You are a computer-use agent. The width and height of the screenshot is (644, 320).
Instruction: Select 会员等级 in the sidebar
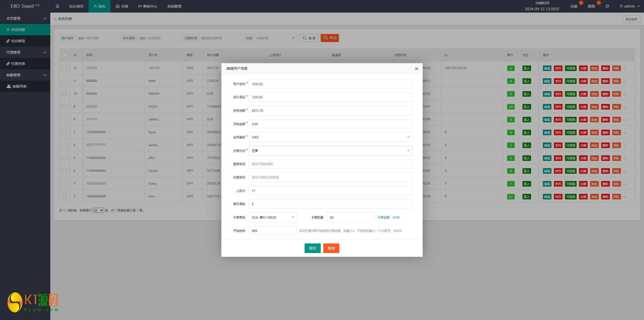coord(25,41)
